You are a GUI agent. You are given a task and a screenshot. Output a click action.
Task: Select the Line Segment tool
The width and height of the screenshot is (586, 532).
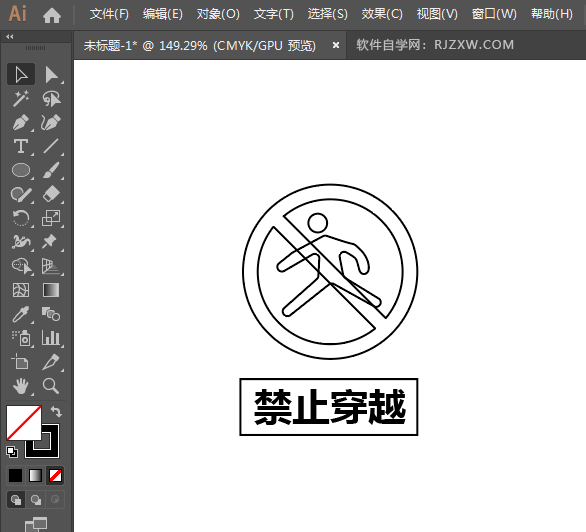pos(52,146)
